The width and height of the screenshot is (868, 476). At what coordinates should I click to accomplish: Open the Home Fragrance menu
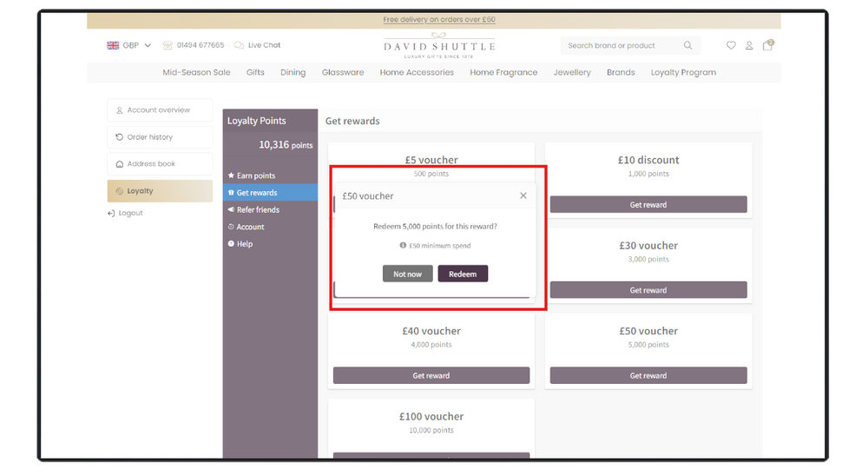503,73
